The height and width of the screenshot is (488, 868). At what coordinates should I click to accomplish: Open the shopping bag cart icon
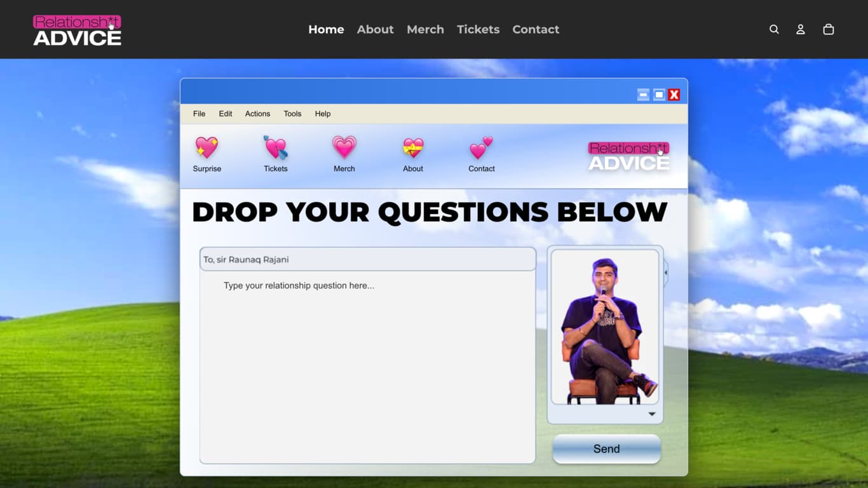click(x=829, y=29)
